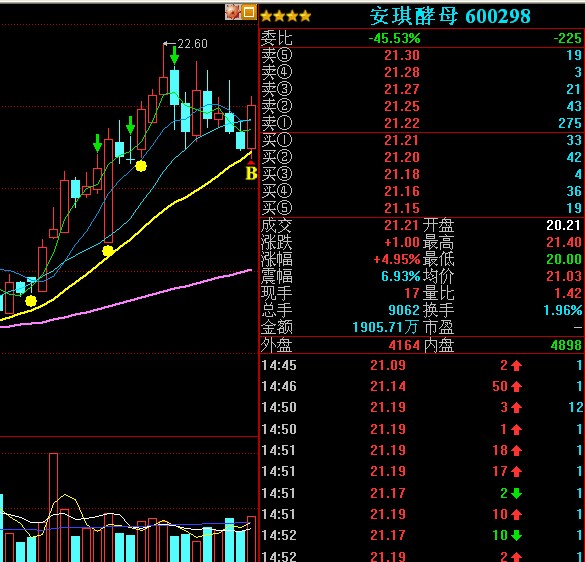Click the green down arrow beside 22.60
585x562 pixels.
(x=174, y=56)
